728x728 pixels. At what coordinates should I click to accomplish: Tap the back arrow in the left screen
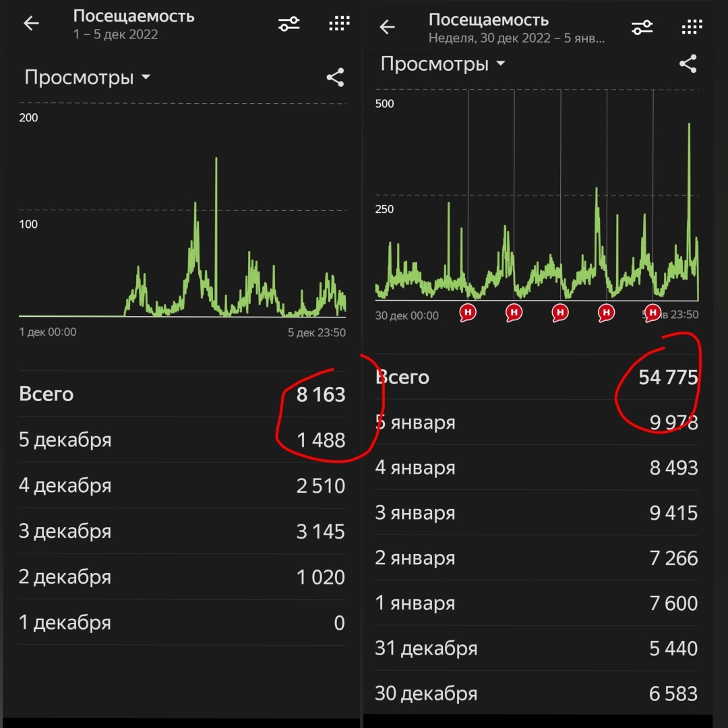click(32, 24)
